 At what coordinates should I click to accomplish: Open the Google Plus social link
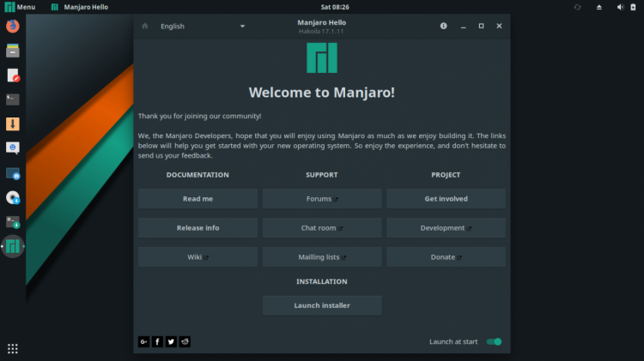(x=143, y=342)
